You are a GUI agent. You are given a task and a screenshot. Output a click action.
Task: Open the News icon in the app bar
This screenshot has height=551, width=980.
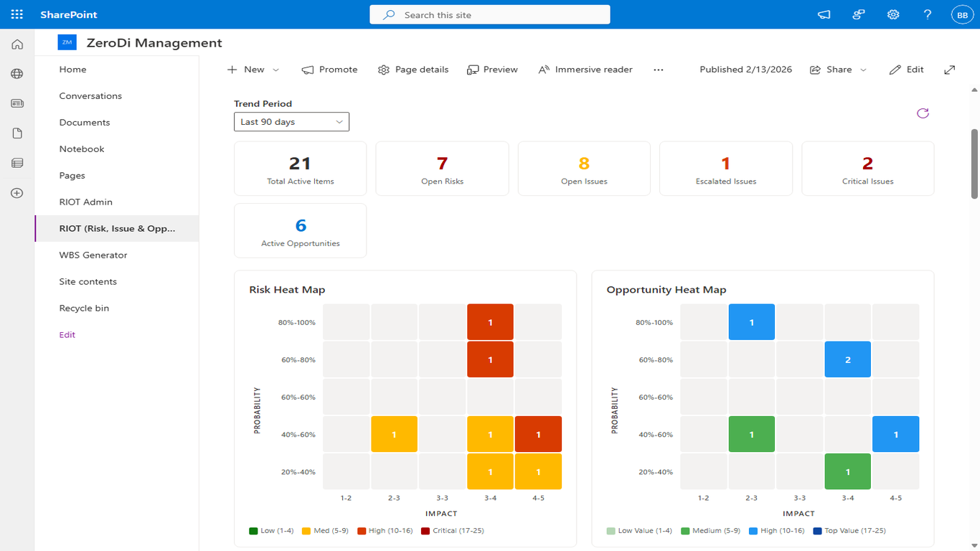[17, 103]
